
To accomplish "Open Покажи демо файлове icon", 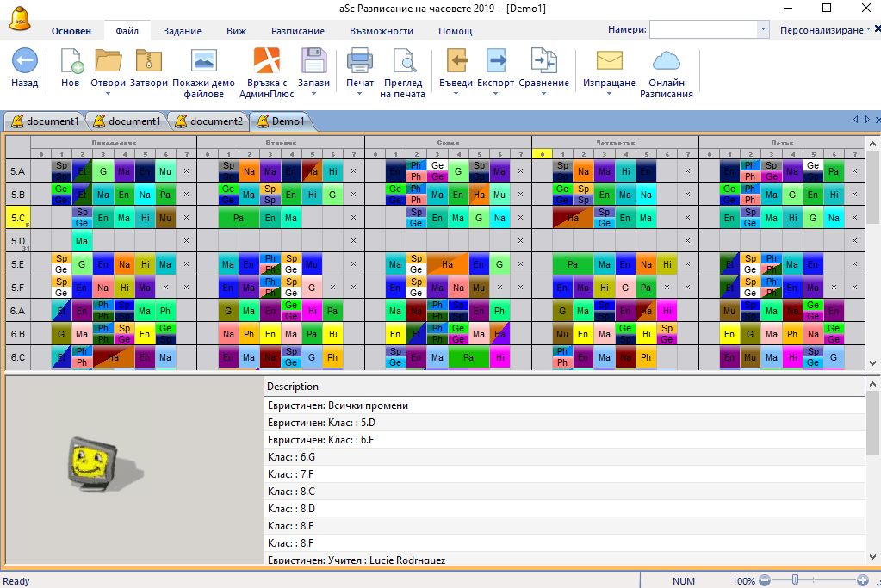I will coord(203,62).
